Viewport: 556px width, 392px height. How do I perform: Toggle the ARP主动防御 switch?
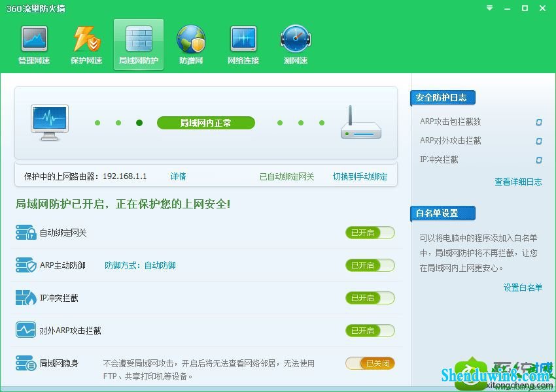pyautogui.click(x=370, y=265)
